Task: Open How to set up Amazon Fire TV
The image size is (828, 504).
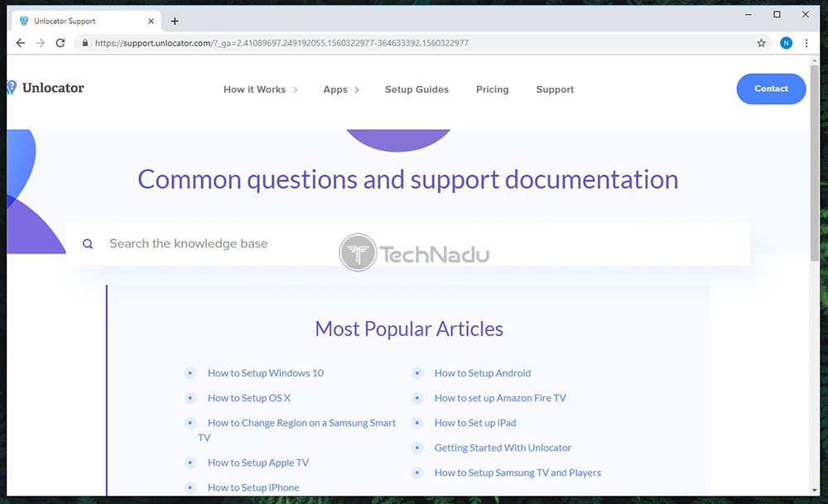Action: pos(500,398)
